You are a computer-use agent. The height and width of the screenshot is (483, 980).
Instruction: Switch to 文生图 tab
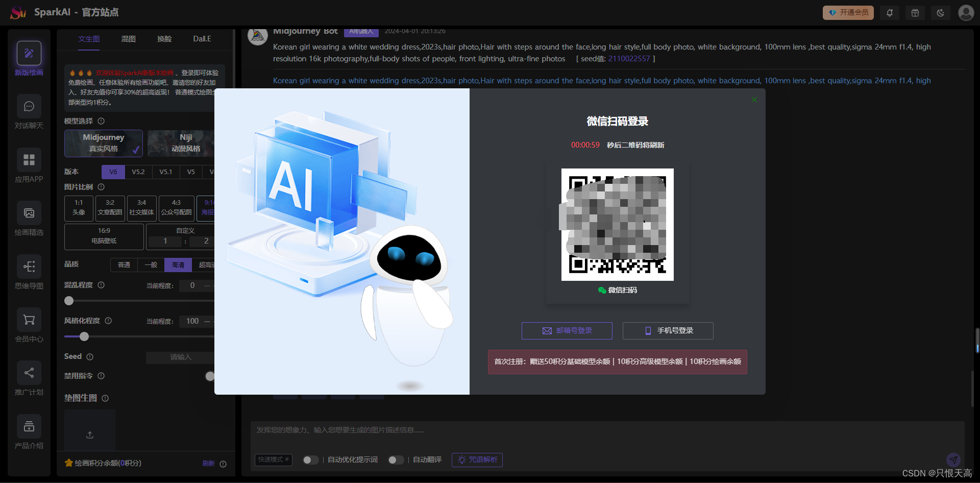click(x=89, y=39)
